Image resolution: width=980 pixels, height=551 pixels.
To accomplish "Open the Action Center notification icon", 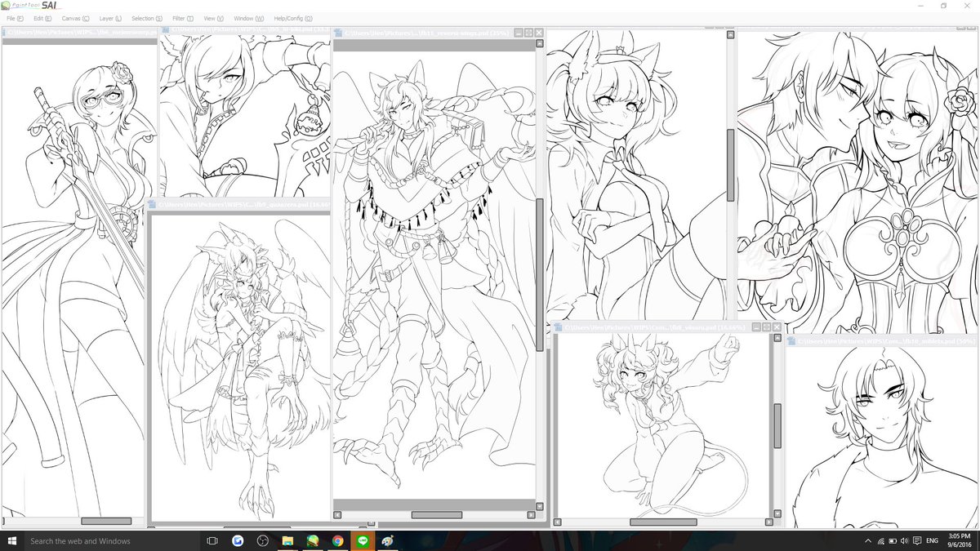I will tap(917, 540).
